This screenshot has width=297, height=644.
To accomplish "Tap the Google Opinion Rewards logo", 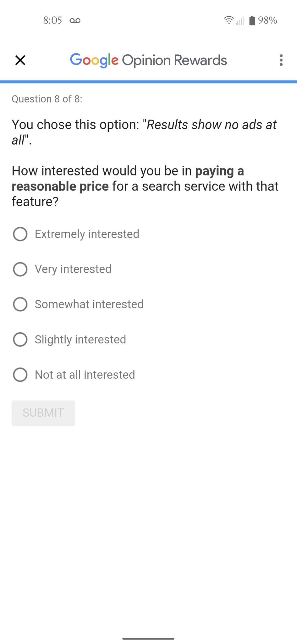I will pyautogui.click(x=148, y=60).
